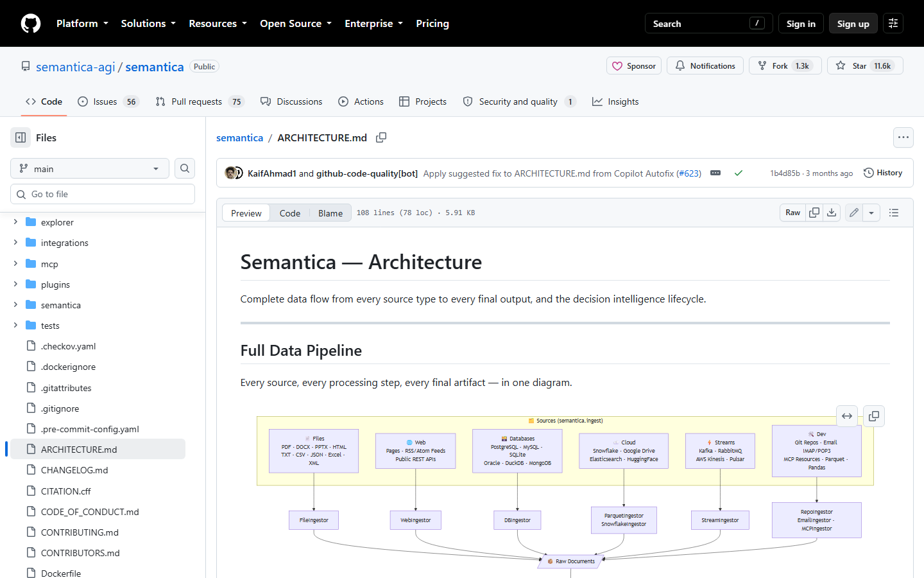The image size is (924, 578).
Task: Click the Pricing link
Action: (x=432, y=23)
